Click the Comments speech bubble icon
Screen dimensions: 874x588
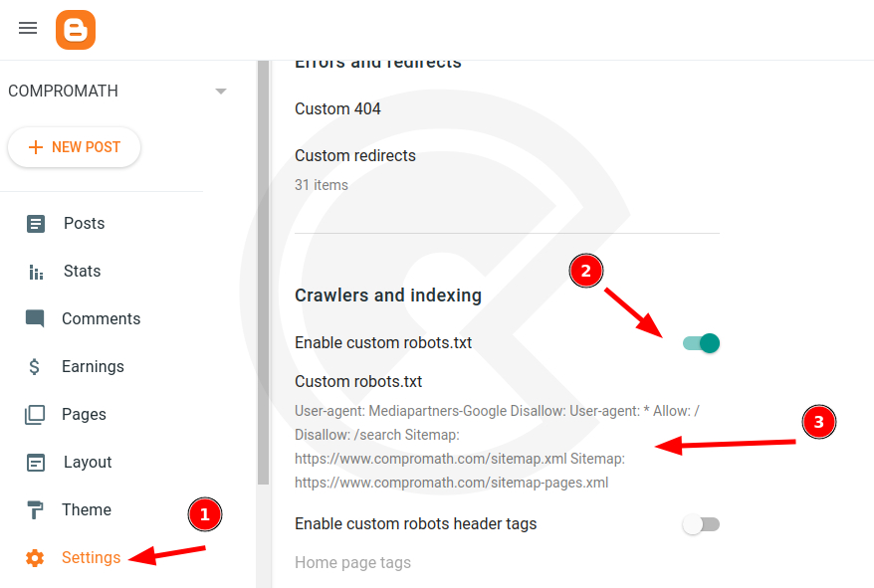tap(36, 319)
